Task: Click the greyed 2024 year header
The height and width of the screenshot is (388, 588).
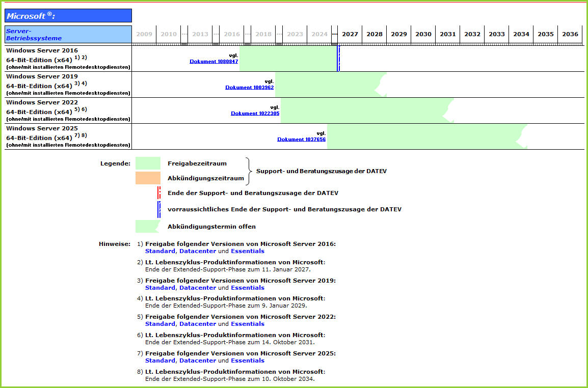Action: (x=319, y=34)
